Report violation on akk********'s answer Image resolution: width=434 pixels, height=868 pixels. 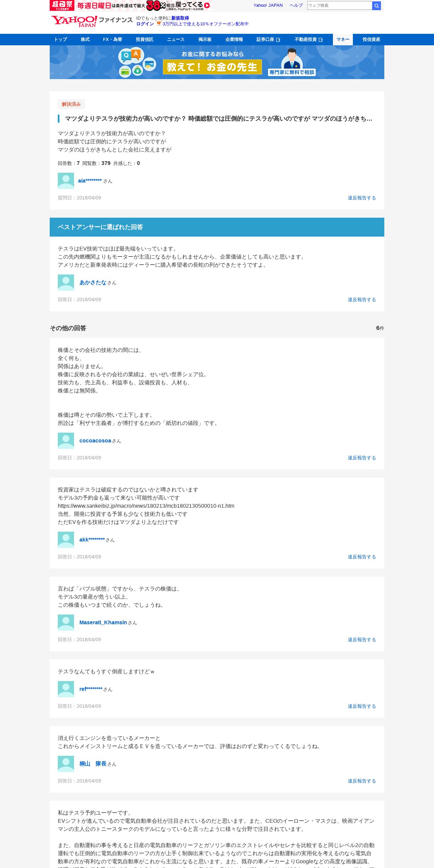362,557
